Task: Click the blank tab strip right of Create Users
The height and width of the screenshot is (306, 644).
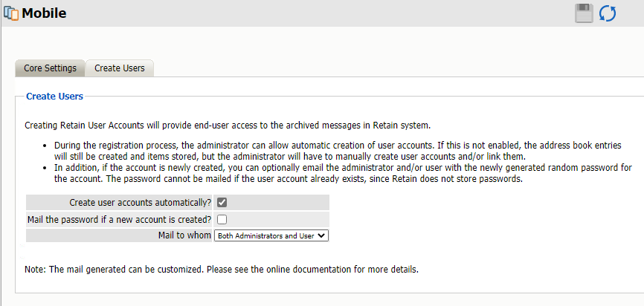Action: click(394, 68)
